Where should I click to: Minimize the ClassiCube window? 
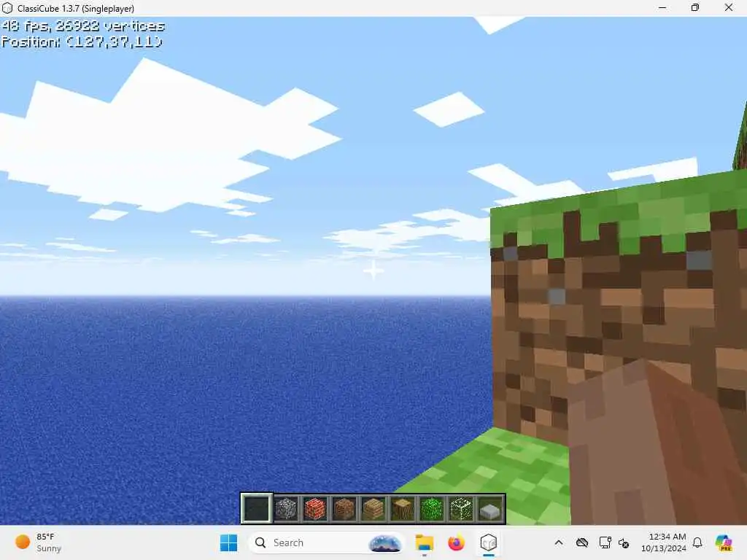pos(662,7)
